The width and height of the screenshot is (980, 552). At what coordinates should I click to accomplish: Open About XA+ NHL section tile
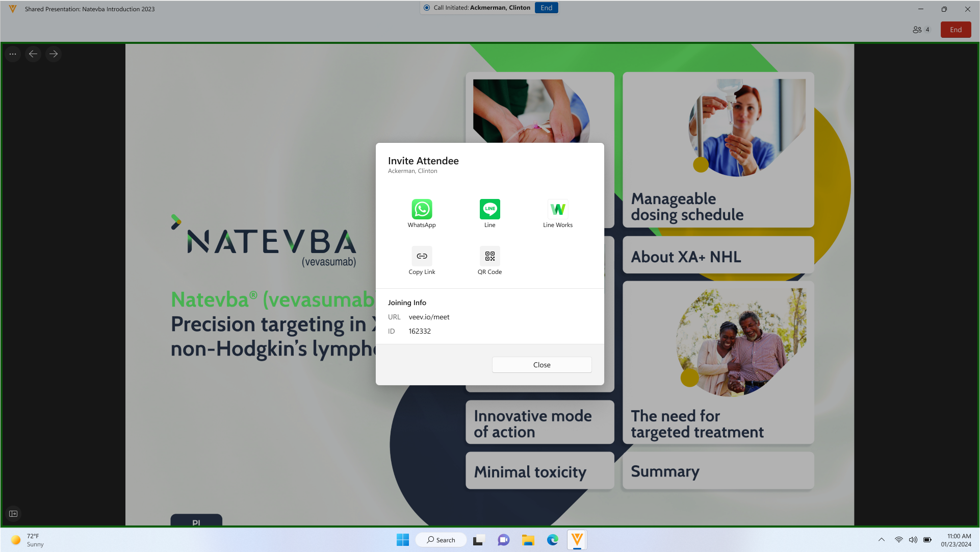[x=718, y=256]
